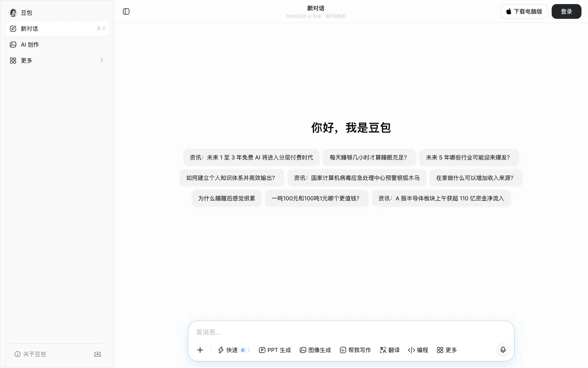The width and height of the screenshot is (588, 368).
Task: Select 编程 tool
Action: point(418,350)
